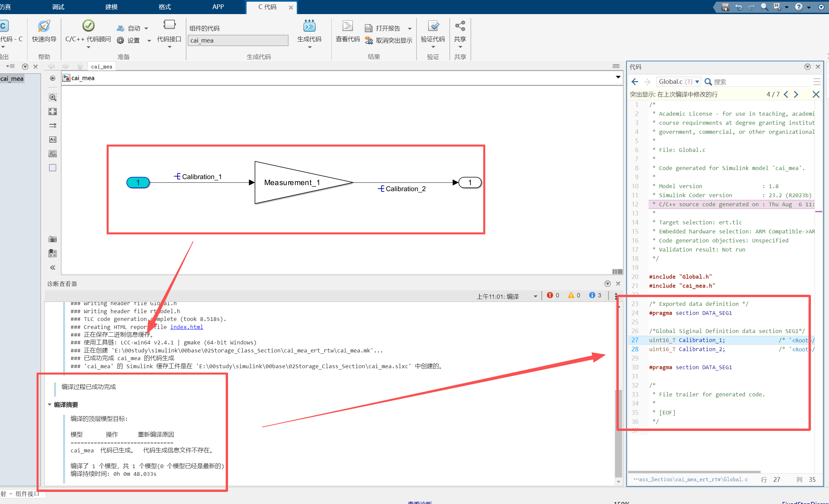Switch to the 调试 ribbon tab

pos(58,7)
